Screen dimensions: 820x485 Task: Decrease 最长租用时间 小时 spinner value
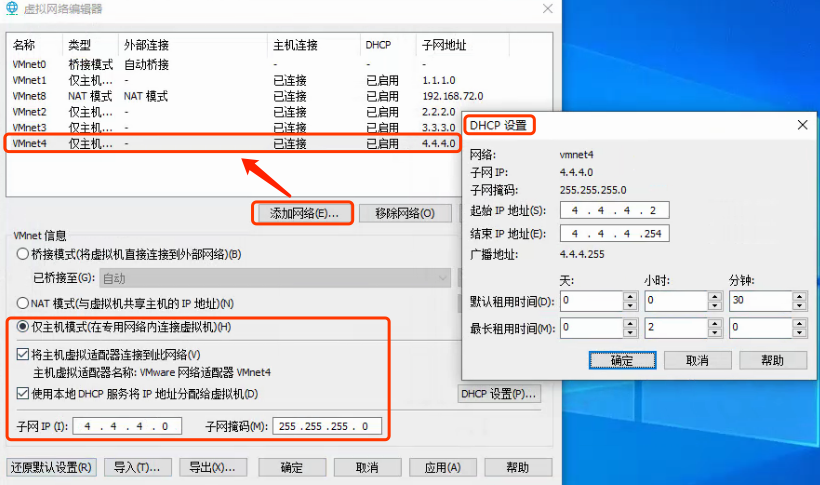[x=714, y=332]
